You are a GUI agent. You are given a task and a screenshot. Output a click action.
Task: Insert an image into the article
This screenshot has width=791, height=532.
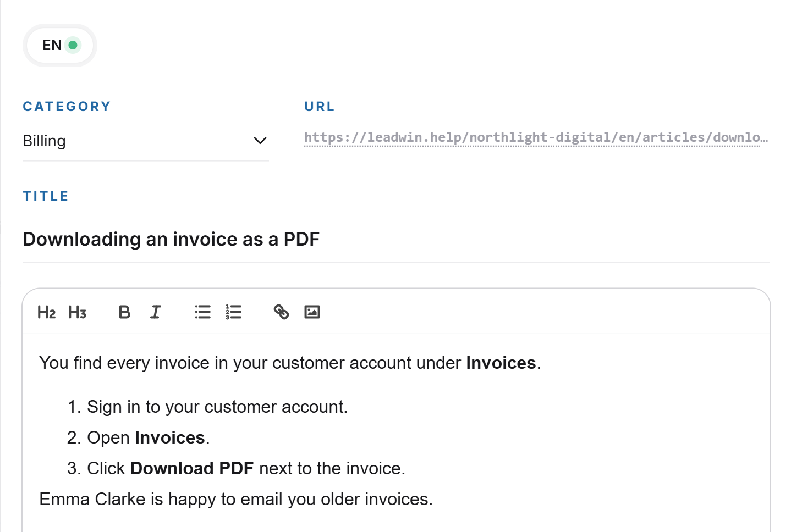pyautogui.click(x=312, y=312)
